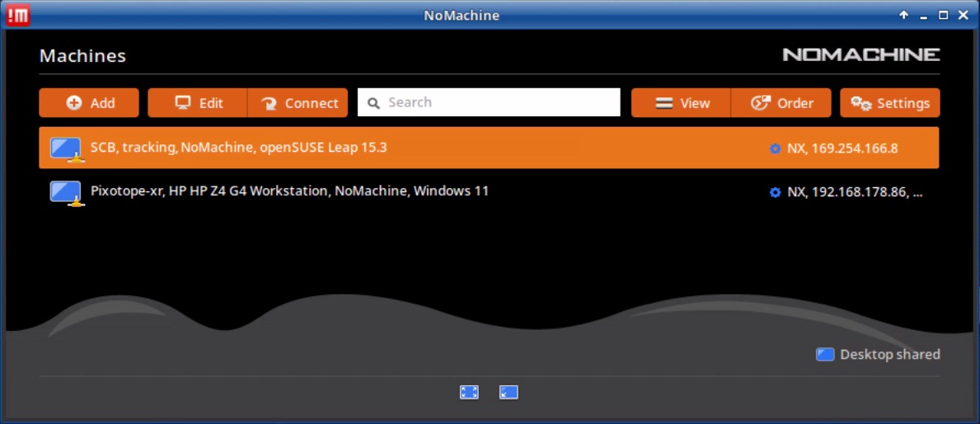Click the up-arrow button in the title bar
This screenshot has width=980, height=424.
point(904,15)
